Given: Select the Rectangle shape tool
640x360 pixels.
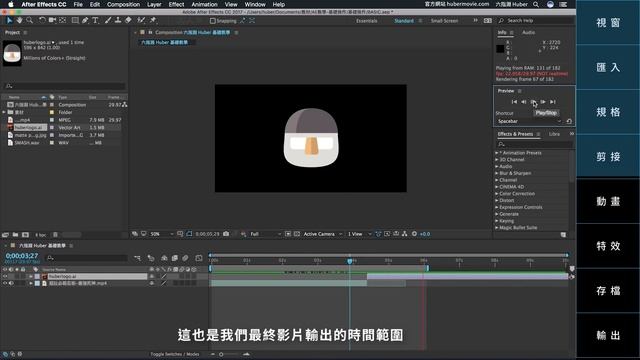Looking at the screenshot, I should coord(75,20).
